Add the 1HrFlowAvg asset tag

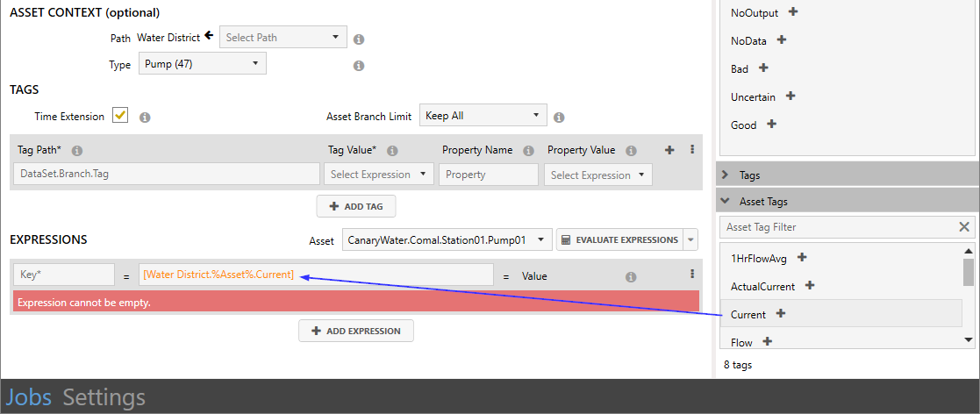[x=802, y=258]
